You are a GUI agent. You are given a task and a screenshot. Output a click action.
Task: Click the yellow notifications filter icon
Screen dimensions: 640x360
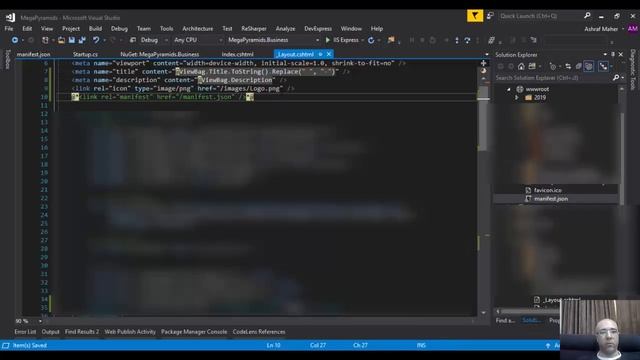click(x=475, y=16)
